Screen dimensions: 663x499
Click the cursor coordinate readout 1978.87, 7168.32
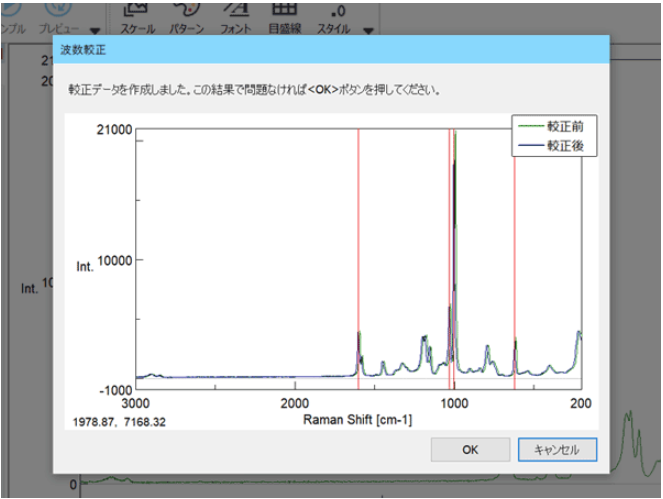[120, 423]
